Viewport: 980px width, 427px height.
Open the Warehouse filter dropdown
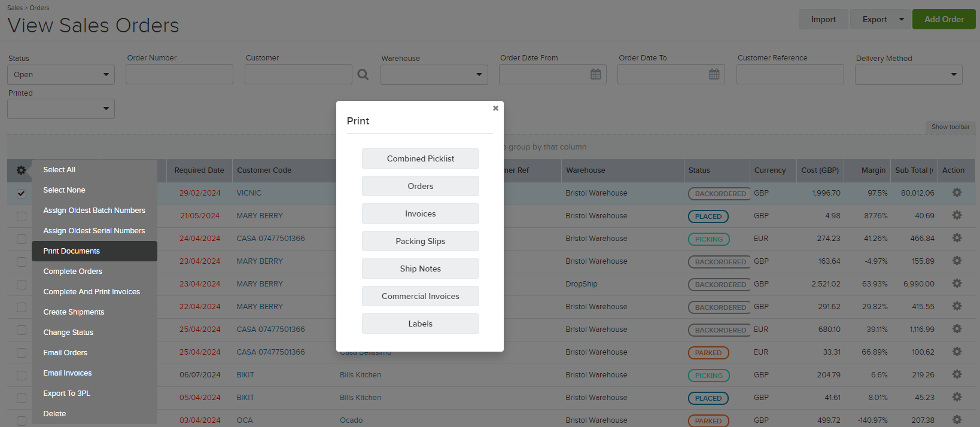(434, 75)
